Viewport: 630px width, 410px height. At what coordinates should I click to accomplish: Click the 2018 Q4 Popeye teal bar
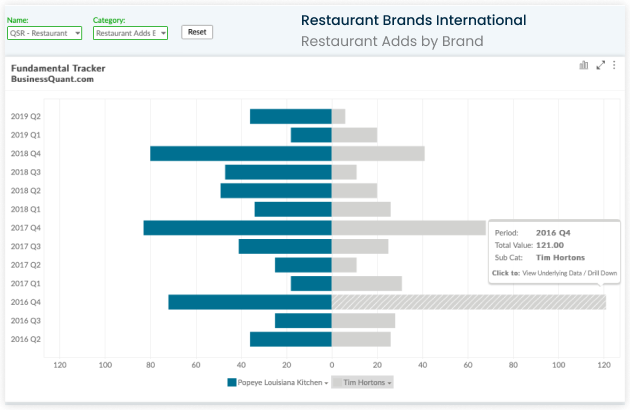click(241, 154)
